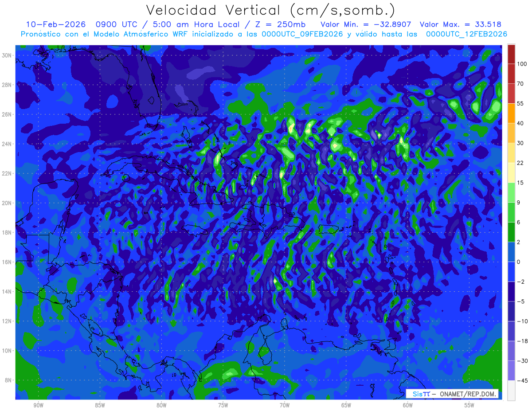Screen dimensions: 532x411
Task: Click the 'SisTT - ONAMET/REP.DOM.' credit box
Action: (x=452, y=394)
